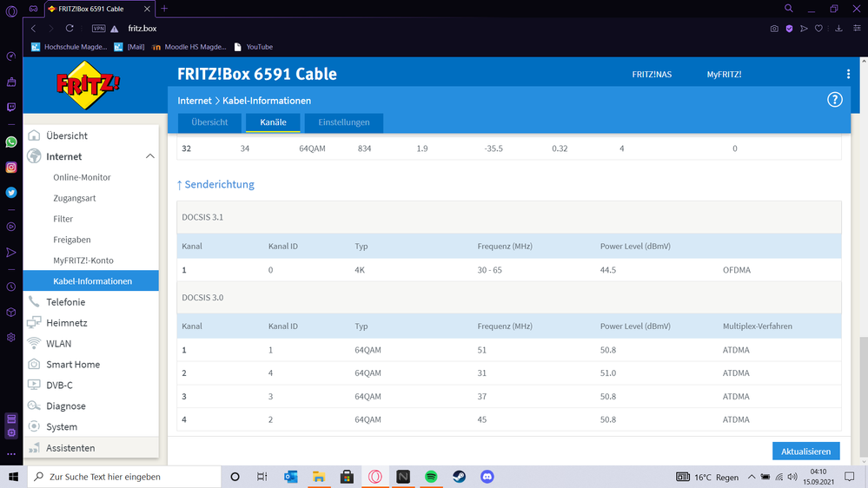Open Twitter in Opera sidebar

[x=11, y=193]
